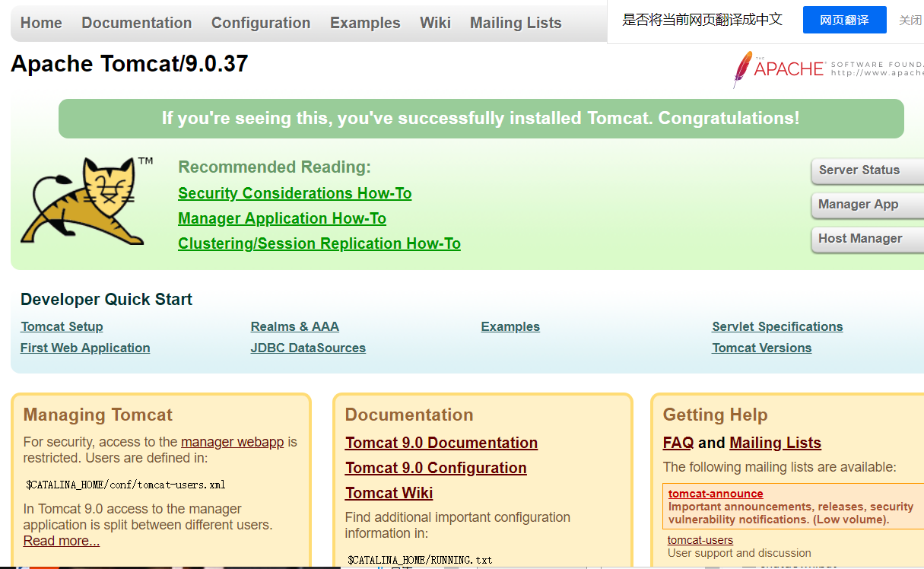
Task: Click the Recommended Reading heading
Action: pos(275,167)
